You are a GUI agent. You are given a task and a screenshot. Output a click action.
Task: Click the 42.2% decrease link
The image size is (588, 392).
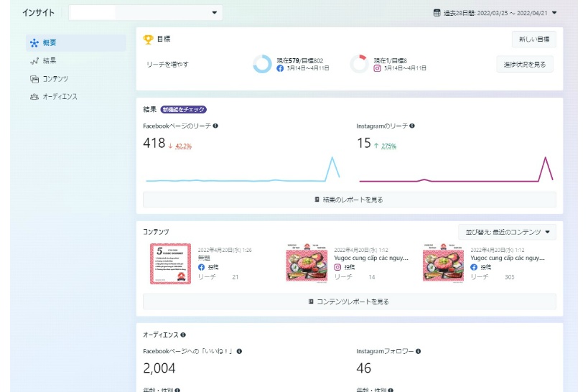point(183,146)
